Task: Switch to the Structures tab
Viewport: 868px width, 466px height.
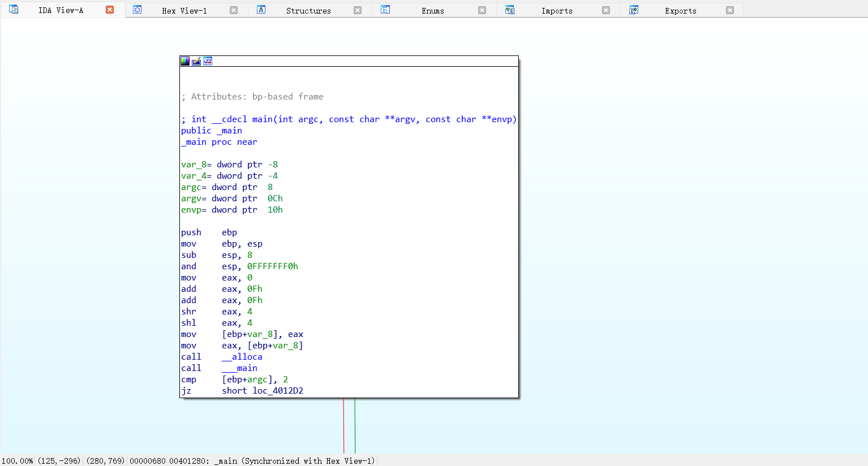Action: (308, 10)
